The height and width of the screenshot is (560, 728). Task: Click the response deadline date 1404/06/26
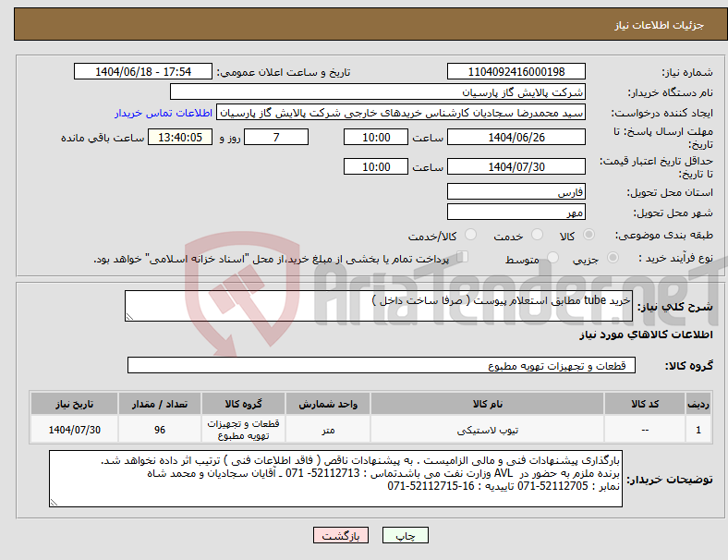tap(516, 138)
